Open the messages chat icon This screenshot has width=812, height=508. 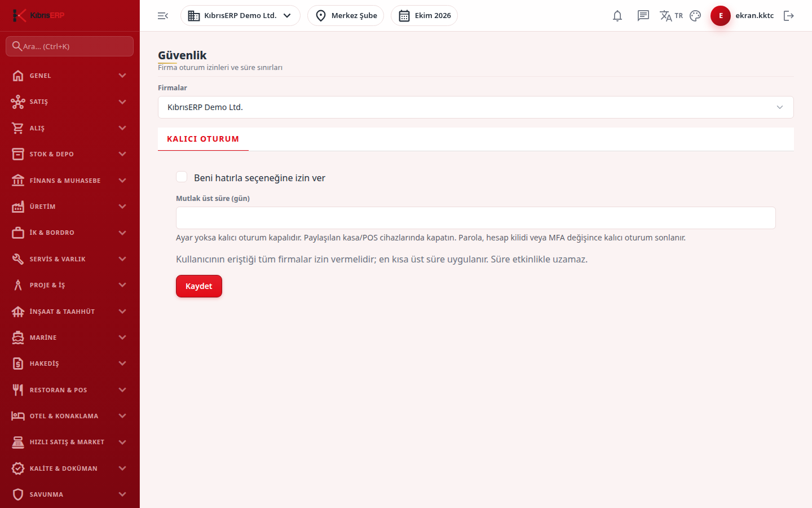click(643, 16)
